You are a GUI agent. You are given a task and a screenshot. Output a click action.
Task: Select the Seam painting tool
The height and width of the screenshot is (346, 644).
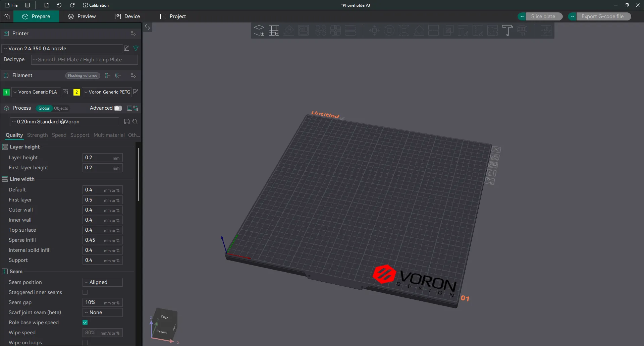(478, 31)
